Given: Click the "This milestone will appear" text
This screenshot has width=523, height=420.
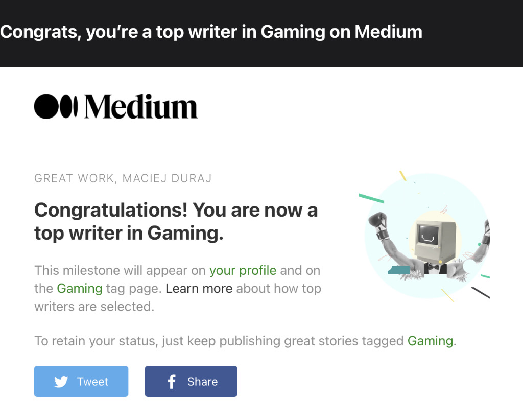Looking at the screenshot, I should click(x=120, y=270).
